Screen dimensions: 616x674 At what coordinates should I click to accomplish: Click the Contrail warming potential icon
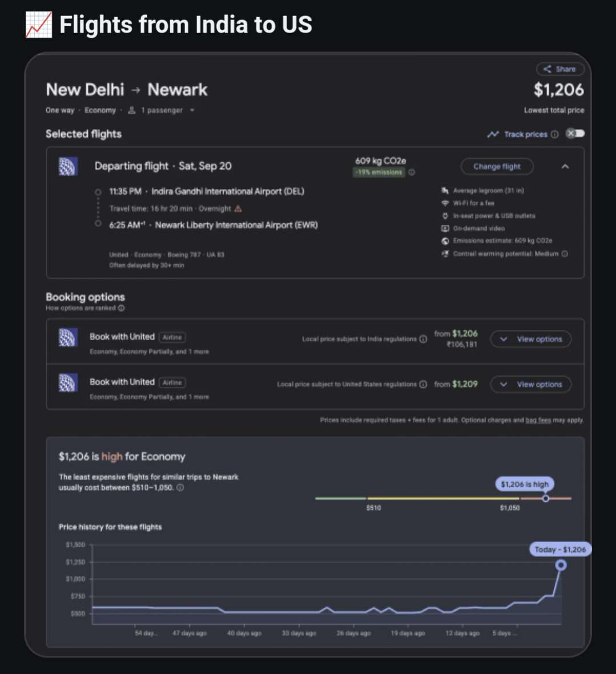coord(445,253)
